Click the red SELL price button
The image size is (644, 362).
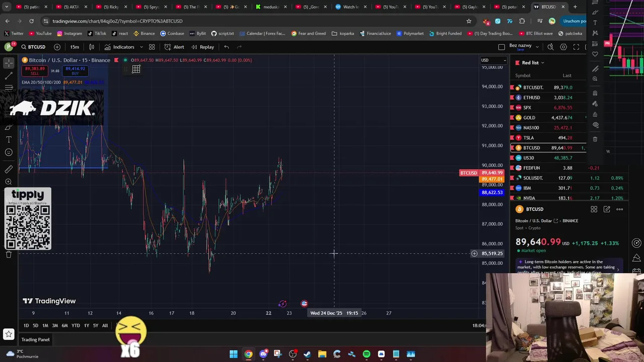click(34, 71)
